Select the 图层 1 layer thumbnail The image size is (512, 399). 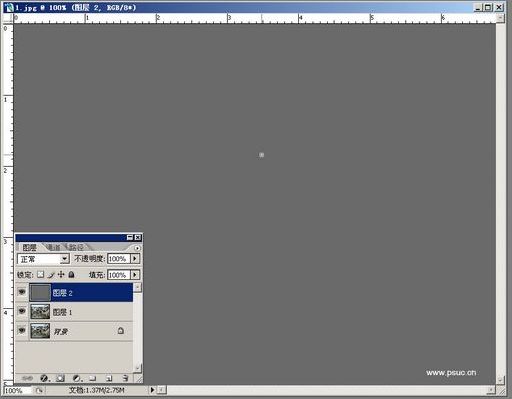(40, 312)
